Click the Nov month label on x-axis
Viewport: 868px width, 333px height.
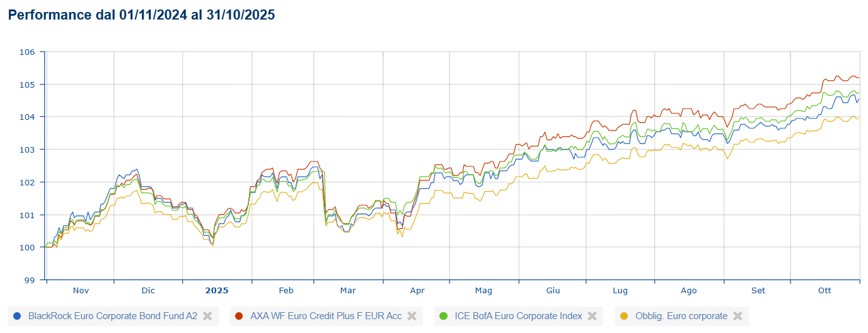point(81,291)
